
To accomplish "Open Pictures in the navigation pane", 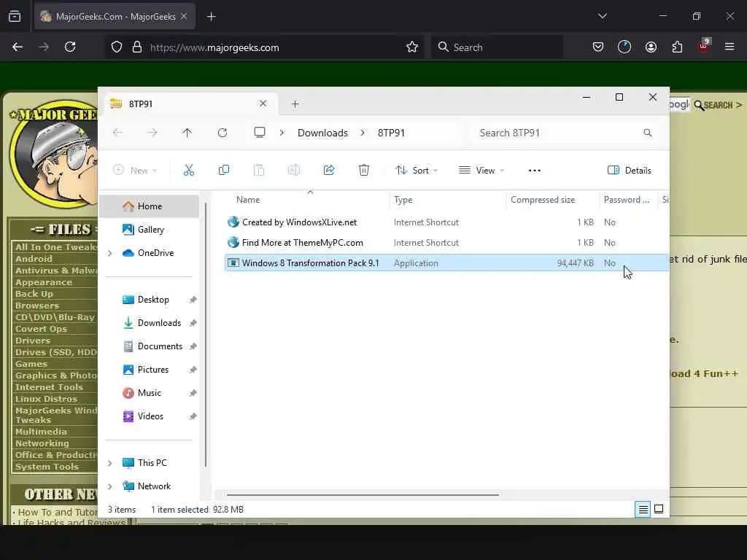I will pos(149,370).
